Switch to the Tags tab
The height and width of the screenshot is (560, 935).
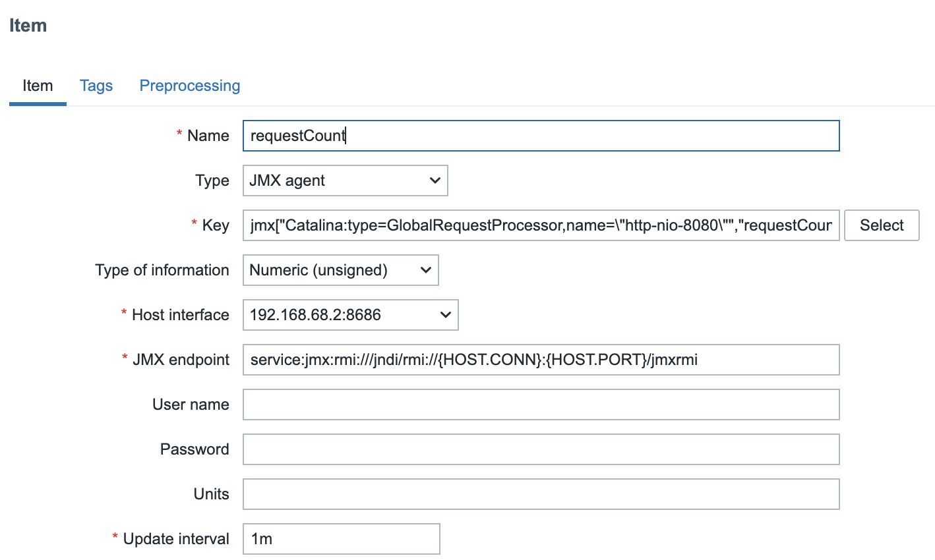96,86
